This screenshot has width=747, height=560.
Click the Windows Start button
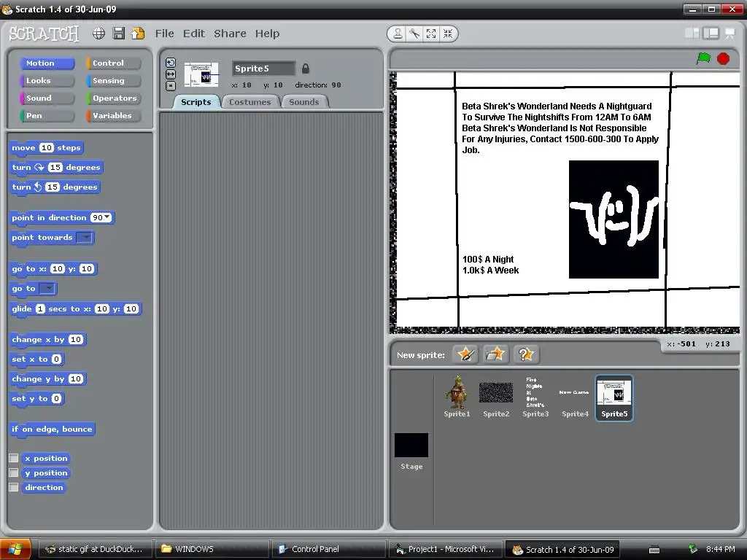tap(16, 549)
